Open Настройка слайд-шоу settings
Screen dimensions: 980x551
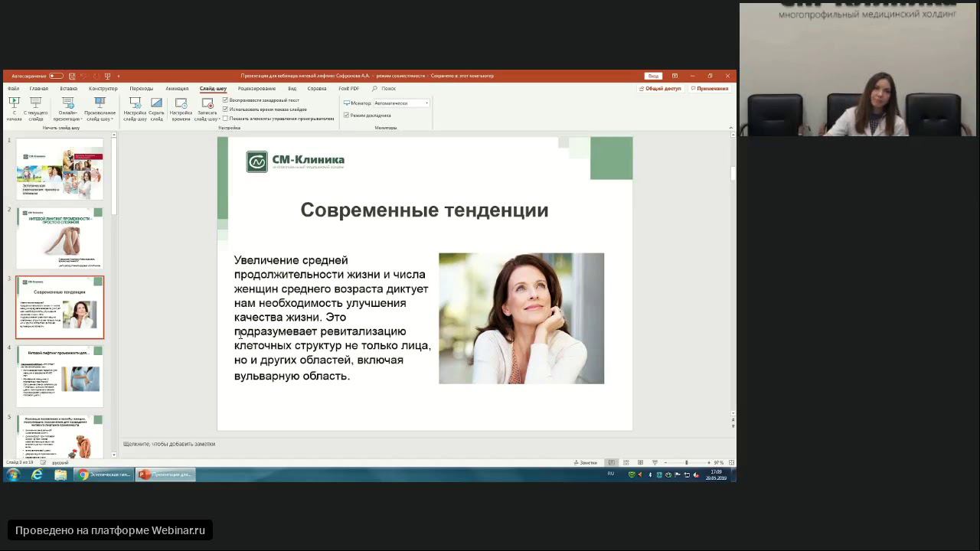tap(135, 109)
